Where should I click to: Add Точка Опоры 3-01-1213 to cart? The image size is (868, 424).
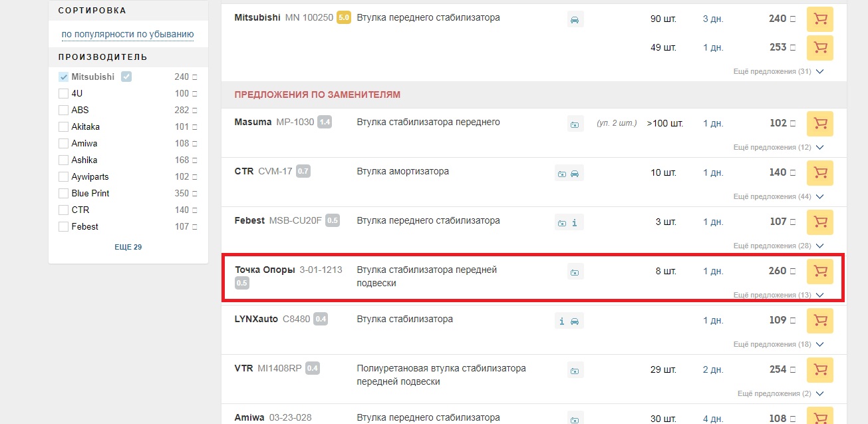point(819,272)
